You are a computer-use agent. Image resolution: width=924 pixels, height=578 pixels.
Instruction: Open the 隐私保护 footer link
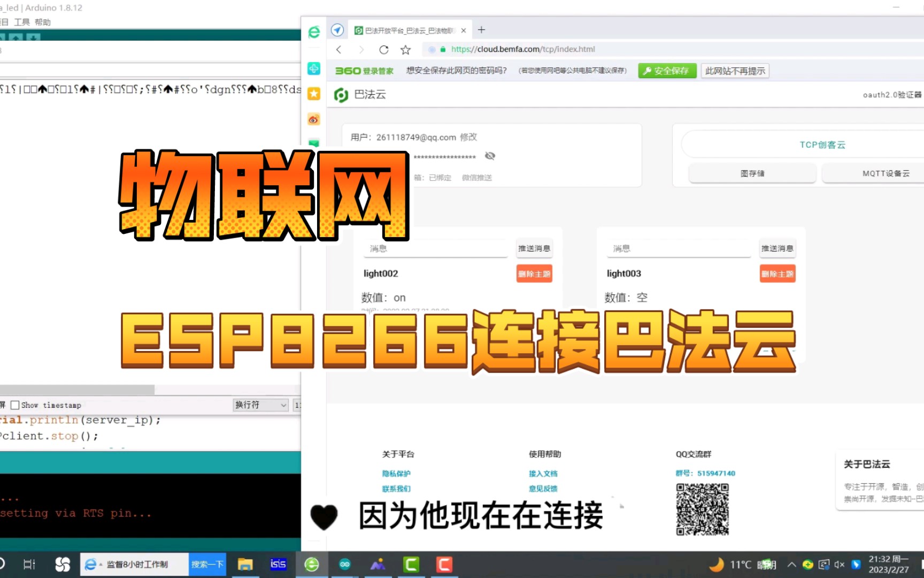[x=396, y=474]
